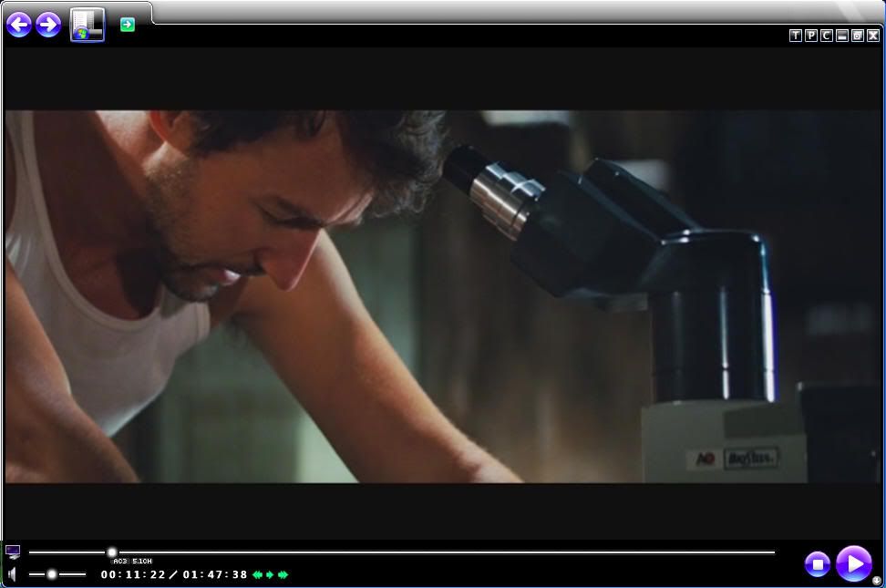Start playback with the purple play button
886x588 pixels.
pos(854,563)
